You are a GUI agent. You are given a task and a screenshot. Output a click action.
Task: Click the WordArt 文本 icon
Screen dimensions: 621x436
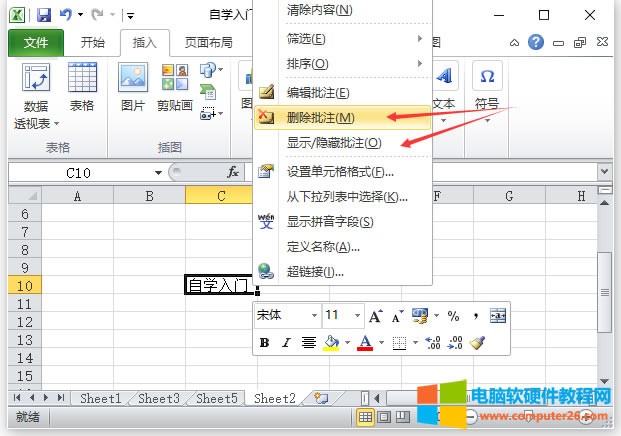pos(444,76)
